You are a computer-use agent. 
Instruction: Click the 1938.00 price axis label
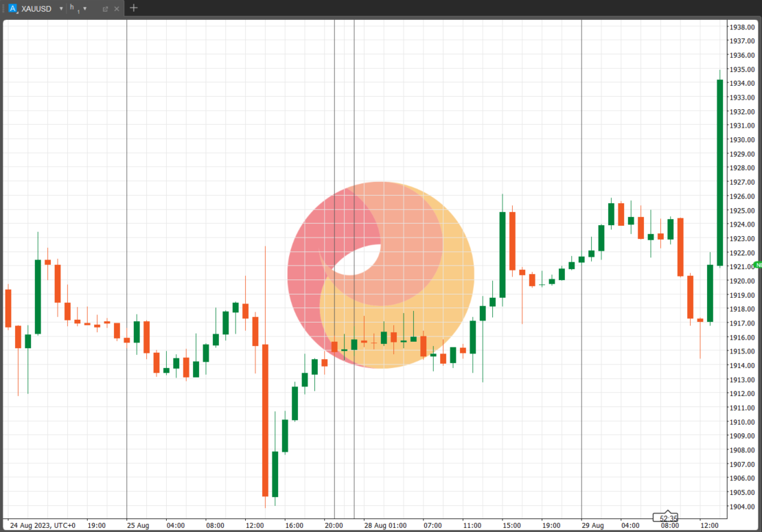(742, 27)
